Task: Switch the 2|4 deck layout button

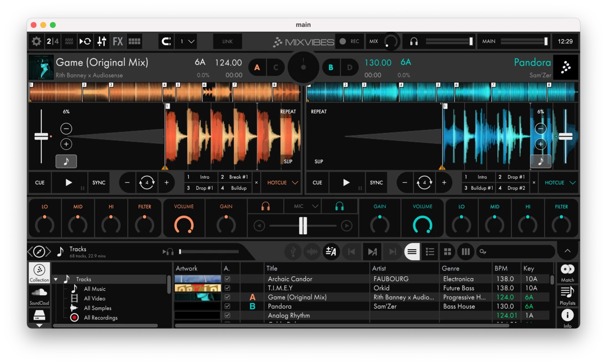Action: pyautogui.click(x=53, y=41)
